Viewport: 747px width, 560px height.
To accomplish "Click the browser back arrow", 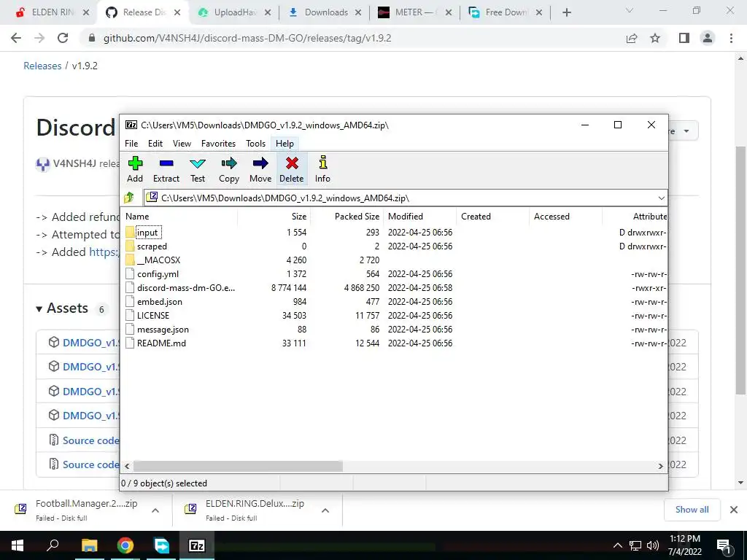I will coord(16,38).
